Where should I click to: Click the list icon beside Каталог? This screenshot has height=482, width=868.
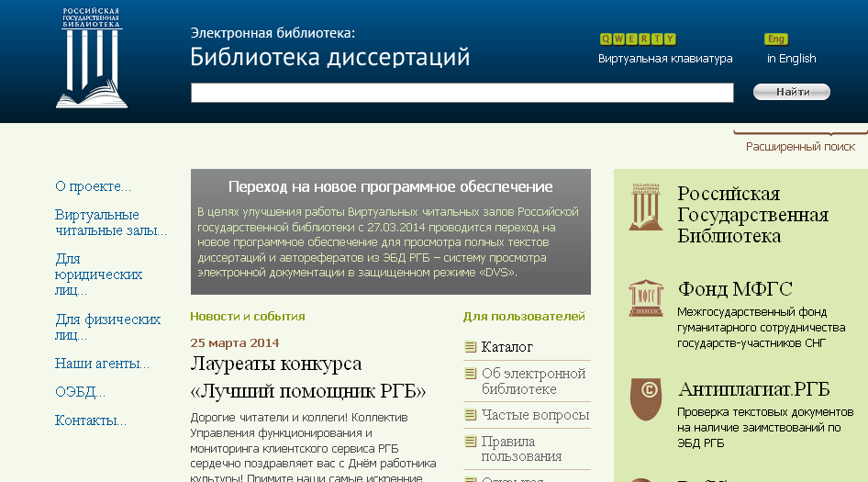[470, 347]
